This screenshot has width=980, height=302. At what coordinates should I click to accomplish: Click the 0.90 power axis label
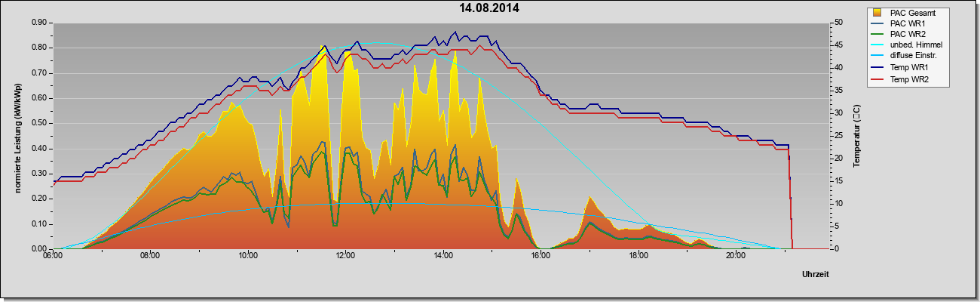tap(39, 23)
